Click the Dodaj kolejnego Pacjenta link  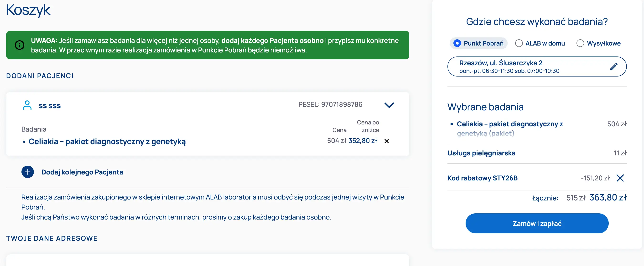pyautogui.click(x=82, y=172)
